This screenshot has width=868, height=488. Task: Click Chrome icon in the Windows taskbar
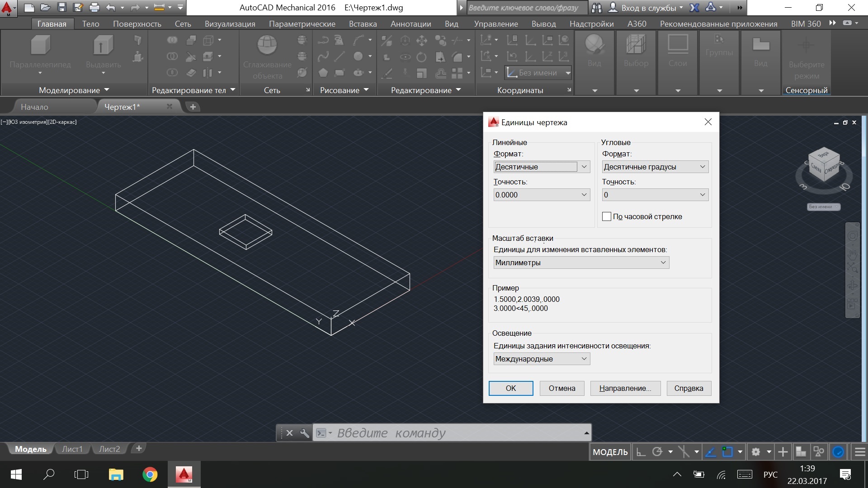[x=150, y=474]
